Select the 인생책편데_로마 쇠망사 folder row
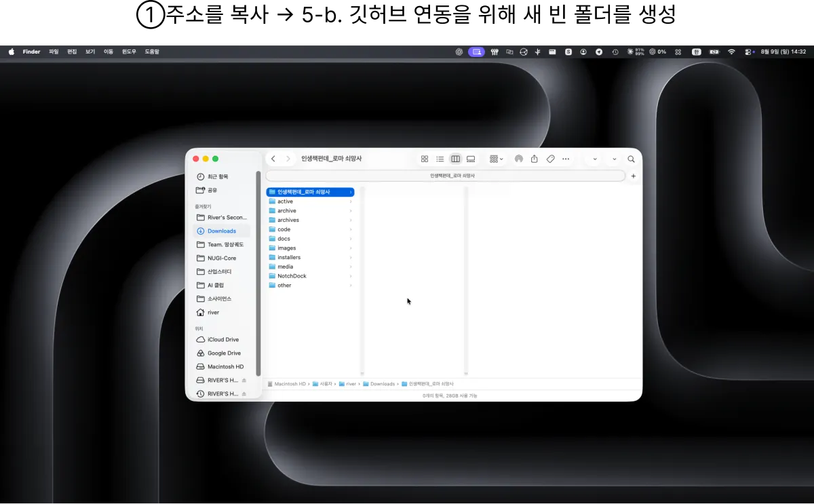The image size is (814, 504). pos(310,192)
